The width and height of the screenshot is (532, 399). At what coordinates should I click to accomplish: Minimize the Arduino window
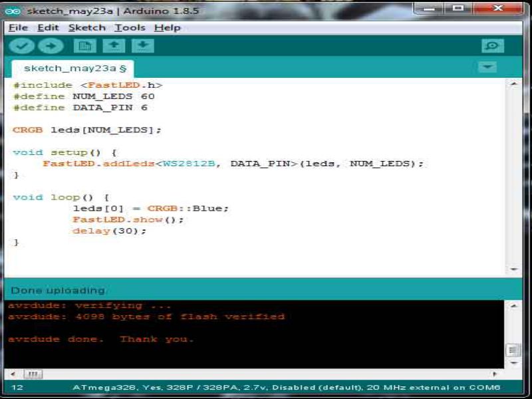(429, 8)
